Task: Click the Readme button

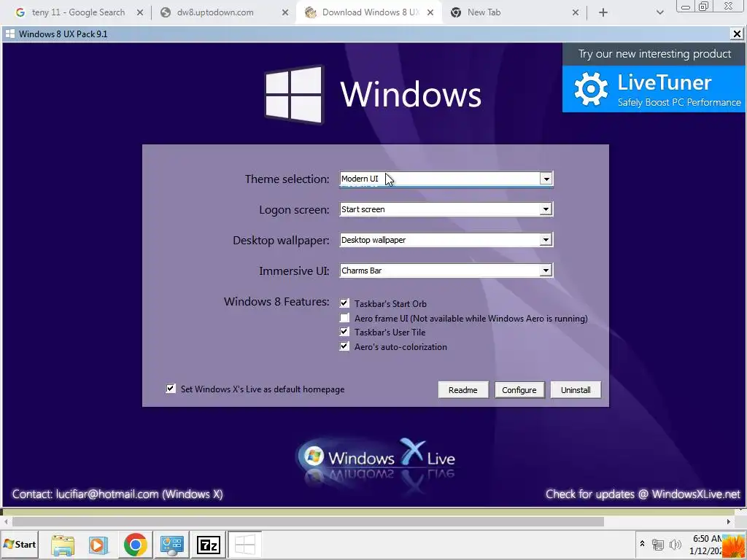Action: click(463, 390)
